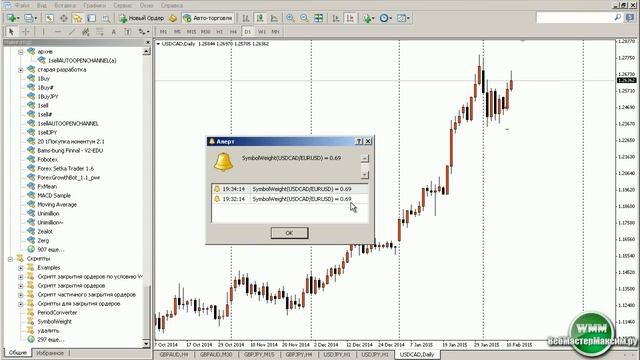
Task: Select the MACD Sample expert advisor
Action: [x=54, y=196]
